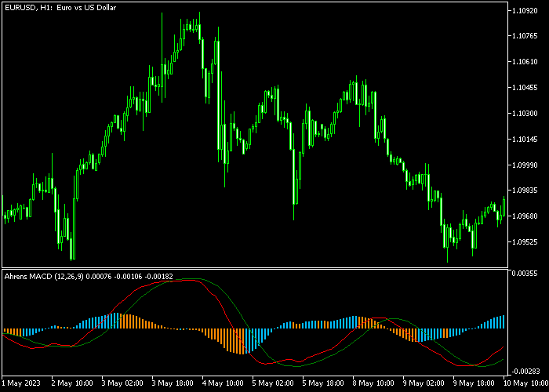The height and width of the screenshot is (392, 549).
Task: Click price level 1.10765 on the scale
Action: 525,36
